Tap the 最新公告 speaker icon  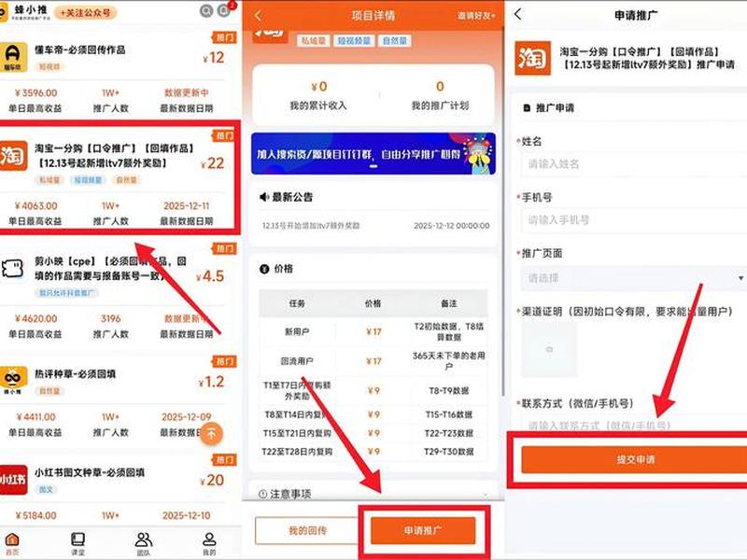click(264, 197)
